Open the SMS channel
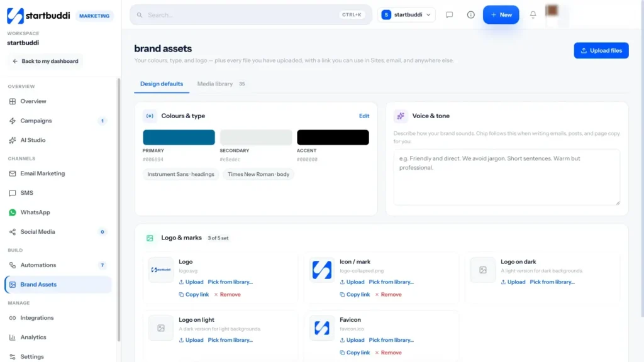 click(x=58, y=193)
